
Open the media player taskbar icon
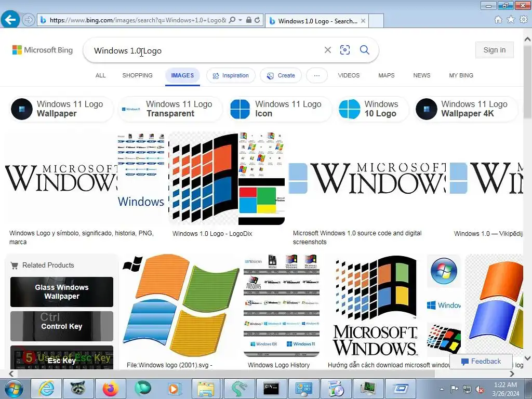tap(175, 389)
